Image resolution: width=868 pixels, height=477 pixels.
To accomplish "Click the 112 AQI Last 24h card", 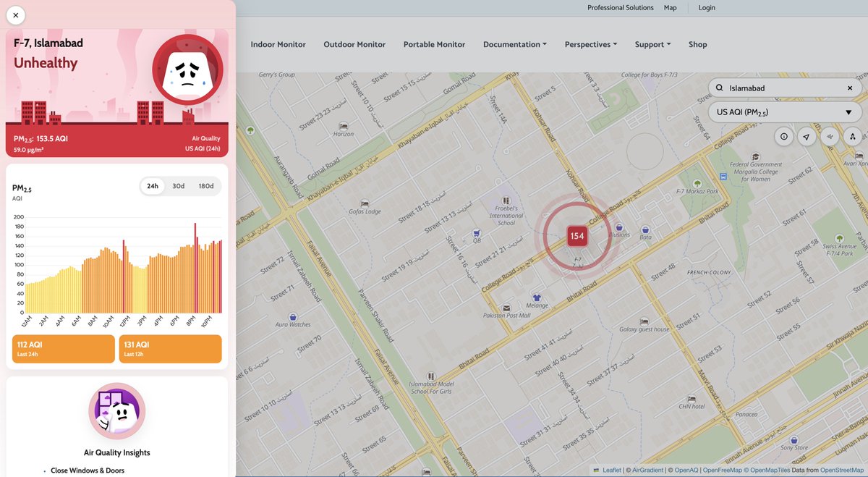I will [64, 349].
